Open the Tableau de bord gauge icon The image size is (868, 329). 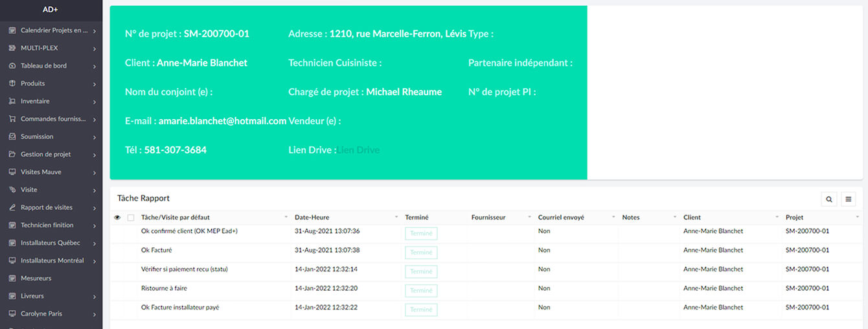pyautogui.click(x=12, y=65)
